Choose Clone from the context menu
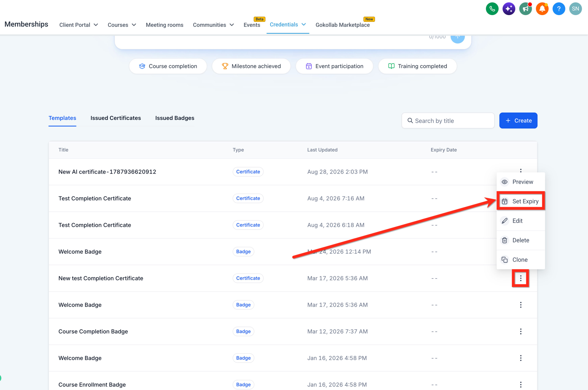The height and width of the screenshot is (390, 588). tap(521, 260)
